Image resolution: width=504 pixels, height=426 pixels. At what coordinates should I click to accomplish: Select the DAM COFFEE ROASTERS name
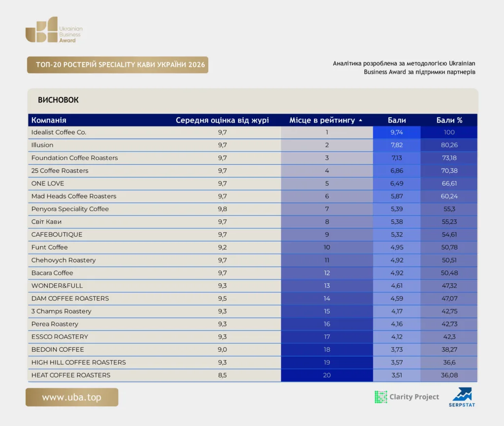tap(70, 299)
